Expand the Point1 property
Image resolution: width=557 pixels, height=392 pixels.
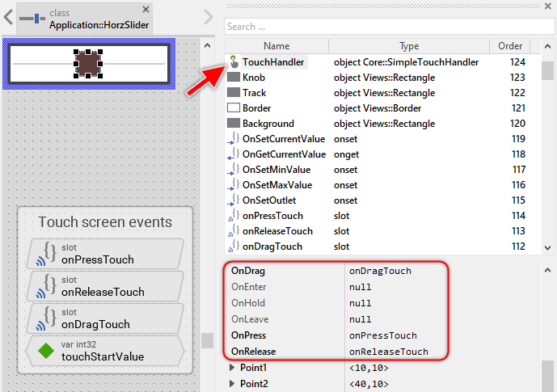[x=234, y=368]
